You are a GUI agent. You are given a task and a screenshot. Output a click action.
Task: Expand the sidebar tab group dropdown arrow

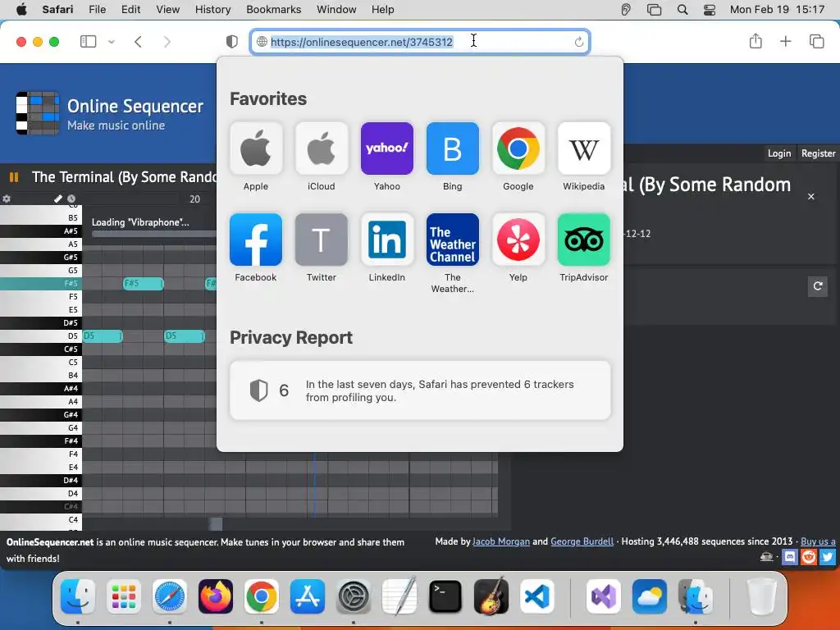coord(112,41)
